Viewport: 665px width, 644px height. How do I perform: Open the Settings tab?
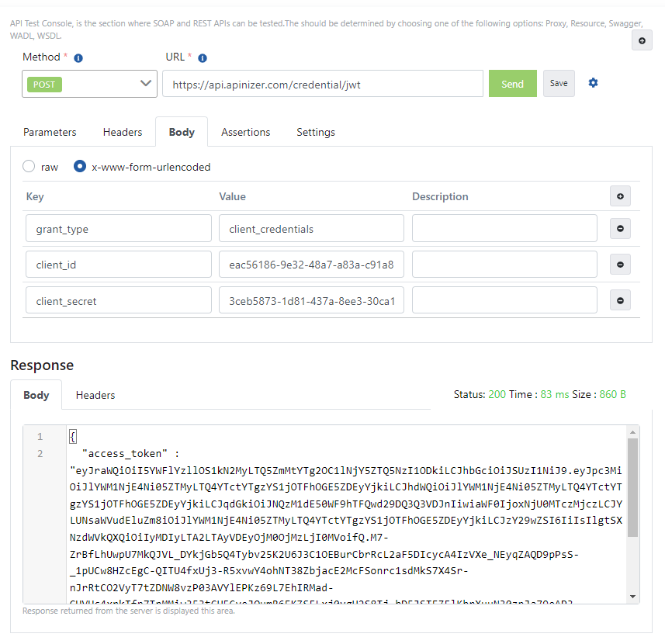pyautogui.click(x=315, y=132)
